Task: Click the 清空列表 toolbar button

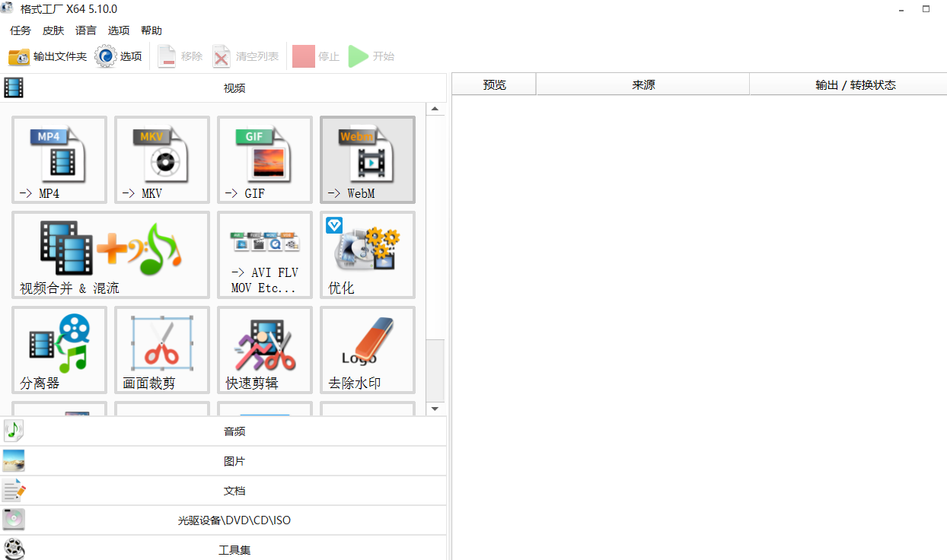Action: 245,56
